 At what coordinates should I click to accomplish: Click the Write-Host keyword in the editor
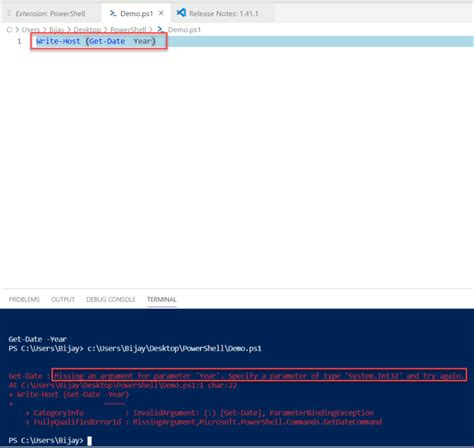click(58, 41)
